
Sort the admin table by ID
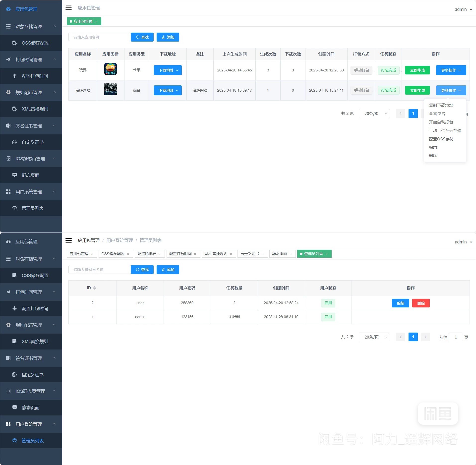(94, 288)
